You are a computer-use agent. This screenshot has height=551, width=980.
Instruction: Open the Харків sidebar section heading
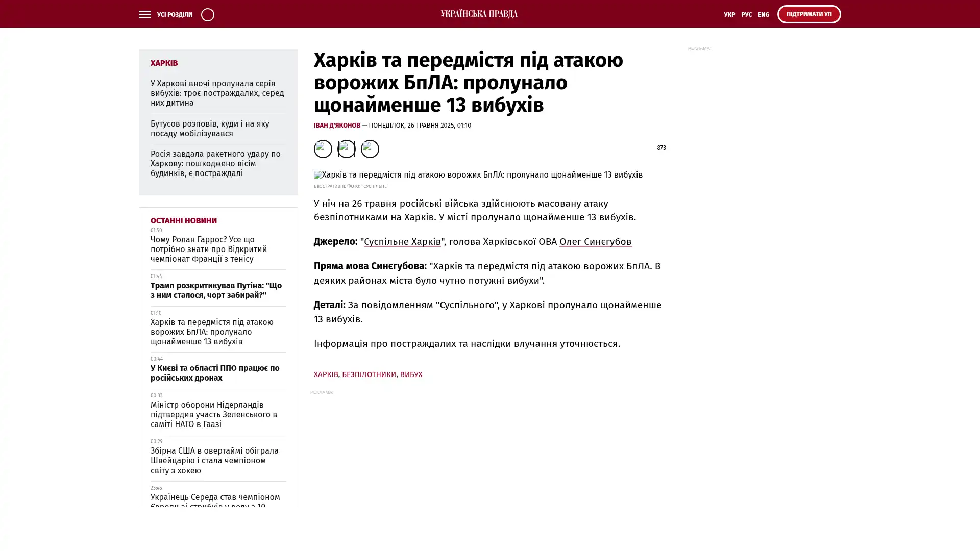pos(164,63)
